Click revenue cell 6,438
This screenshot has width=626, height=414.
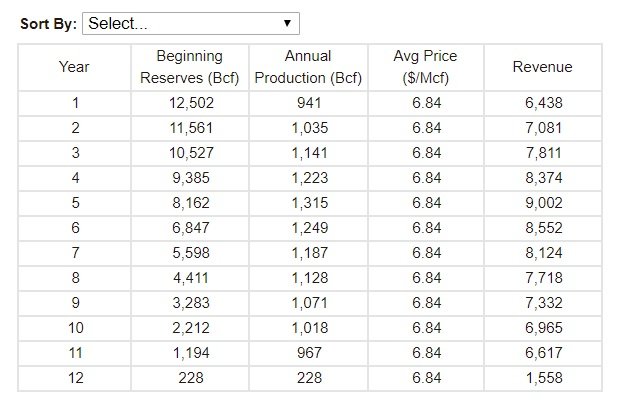click(x=542, y=103)
